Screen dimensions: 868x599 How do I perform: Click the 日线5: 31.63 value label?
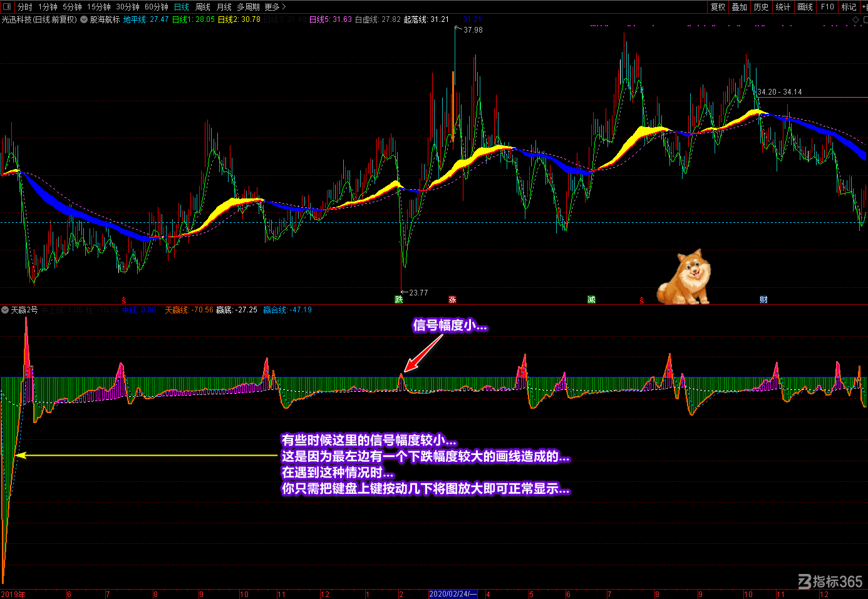(331, 19)
